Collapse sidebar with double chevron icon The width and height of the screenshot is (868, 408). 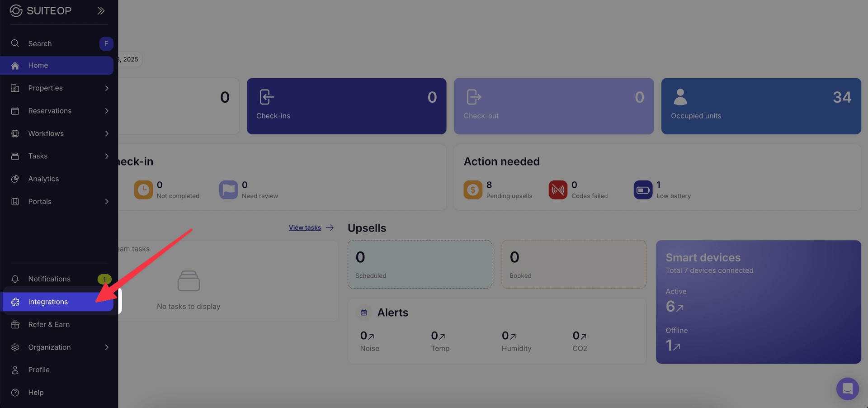pos(101,11)
